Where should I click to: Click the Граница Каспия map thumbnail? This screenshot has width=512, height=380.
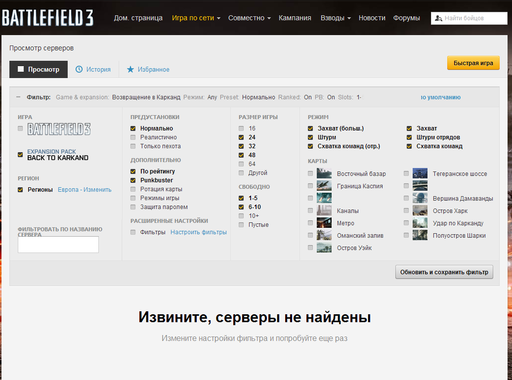pyautogui.click(x=324, y=186)
